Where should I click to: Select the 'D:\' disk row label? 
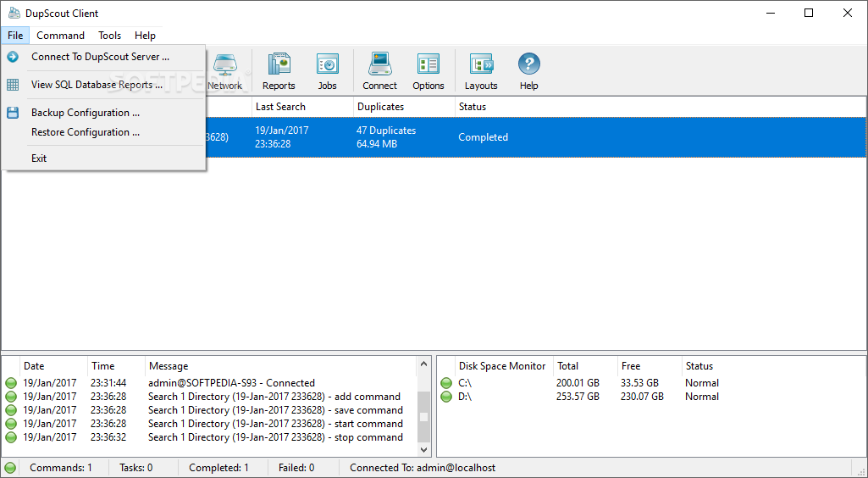pyautogui.click(x=467, y=397)
